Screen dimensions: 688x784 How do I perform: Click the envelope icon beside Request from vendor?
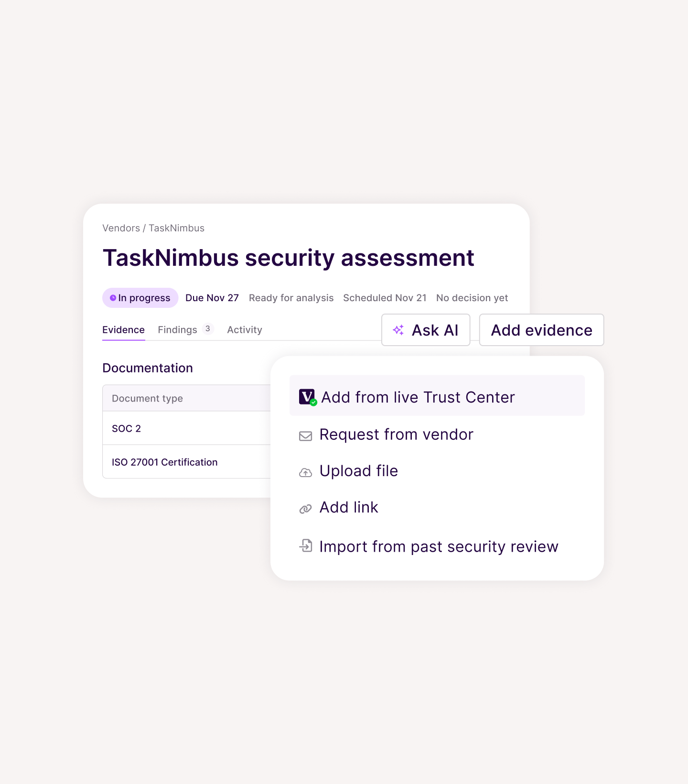[305, 436]
